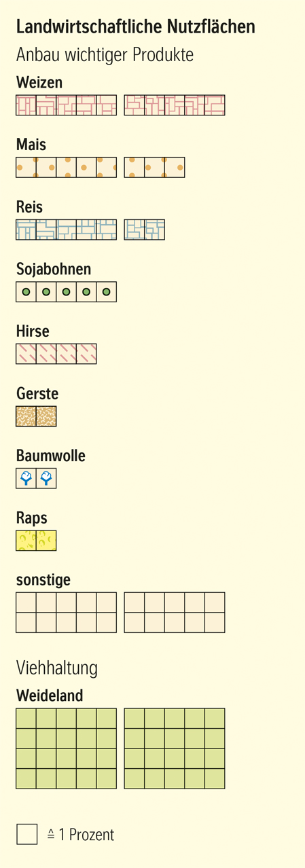The width and height of the screenshot is (305, 868).
Task: Click the Weizen wheat pattern tiles
Action: click(x=120, y=105)
